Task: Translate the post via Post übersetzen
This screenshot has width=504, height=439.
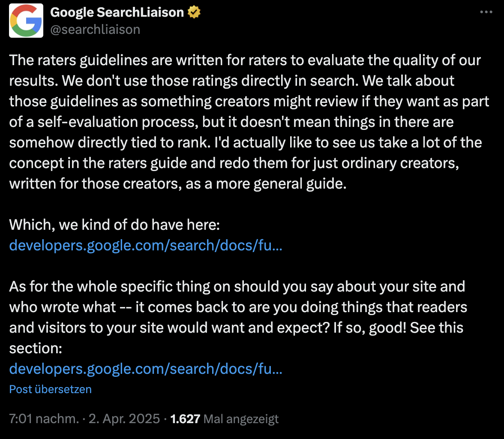Action: click(50, 389)
